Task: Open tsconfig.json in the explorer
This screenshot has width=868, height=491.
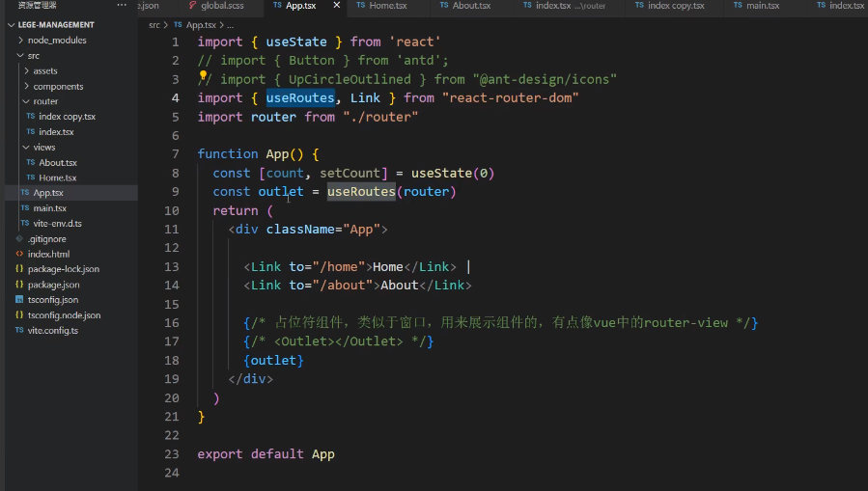Action: [53, 300]
